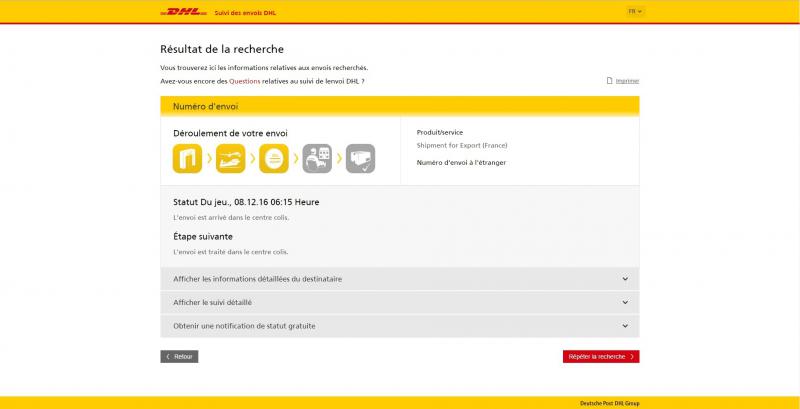Select the airplane transport step icon
800x409 pixels.
[232, 158]
